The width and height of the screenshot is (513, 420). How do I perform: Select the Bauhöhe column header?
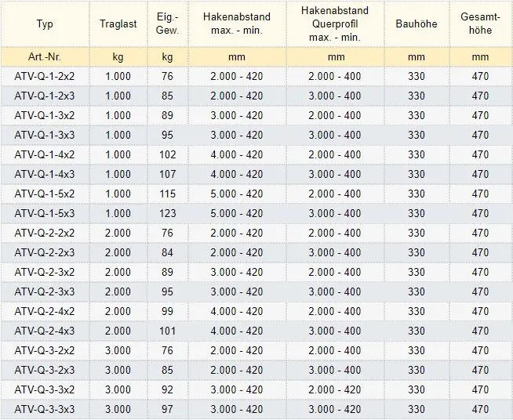(417, 24)
